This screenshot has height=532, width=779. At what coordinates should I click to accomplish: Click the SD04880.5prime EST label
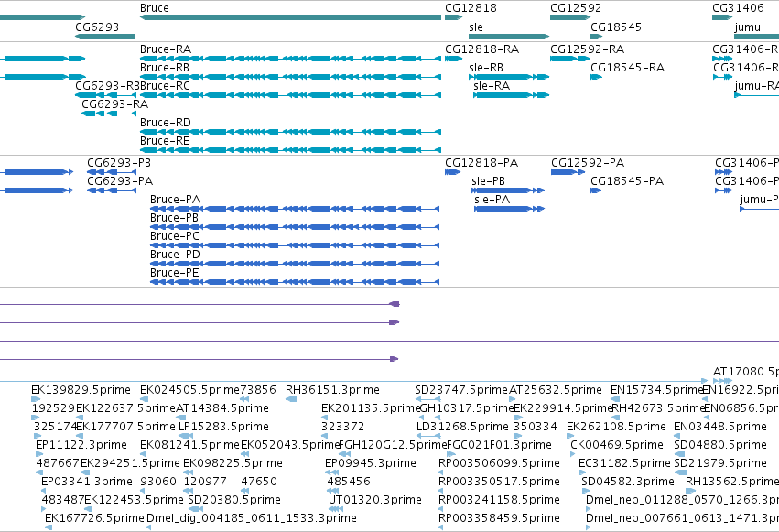720,445
